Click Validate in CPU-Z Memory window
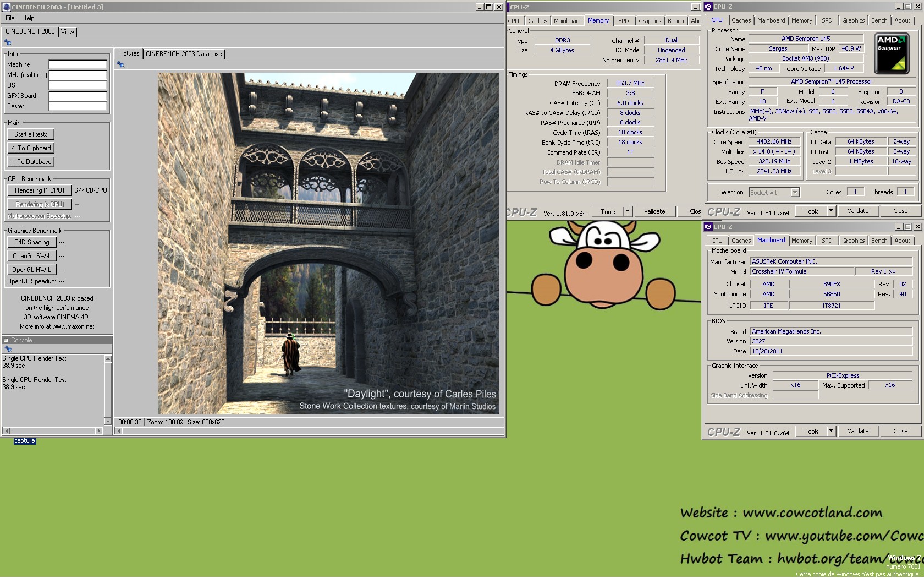This screenshot has width=924, height=578. 654,211
